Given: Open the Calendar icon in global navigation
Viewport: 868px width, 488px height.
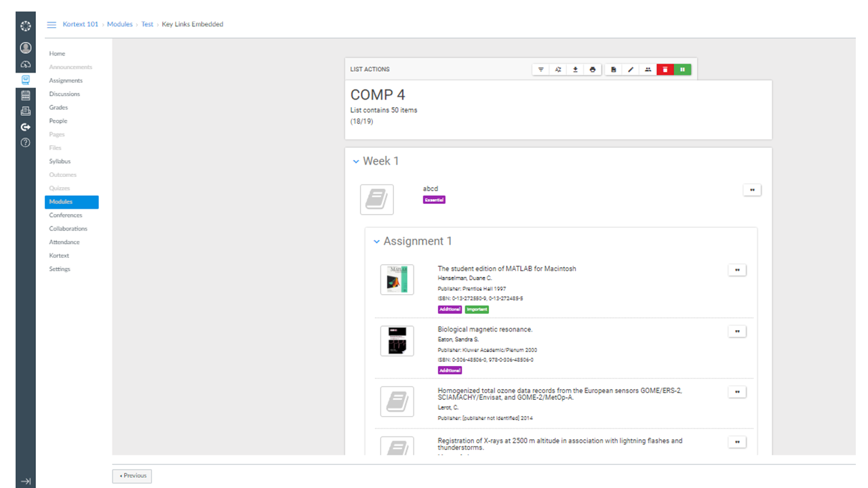Looking at the screenshot, I should coord(26,96).
